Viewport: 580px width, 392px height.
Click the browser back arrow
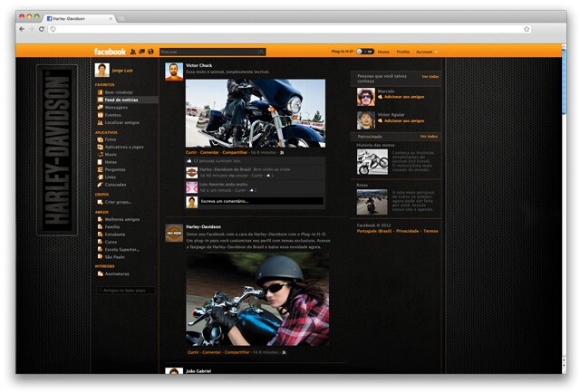click(x=22, y=29)
